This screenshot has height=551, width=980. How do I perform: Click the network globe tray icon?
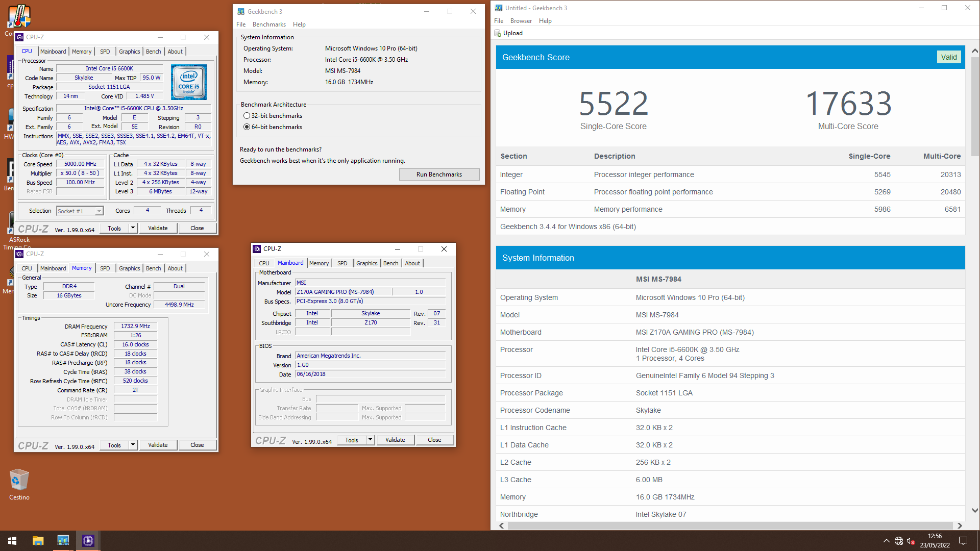point(899,541)
